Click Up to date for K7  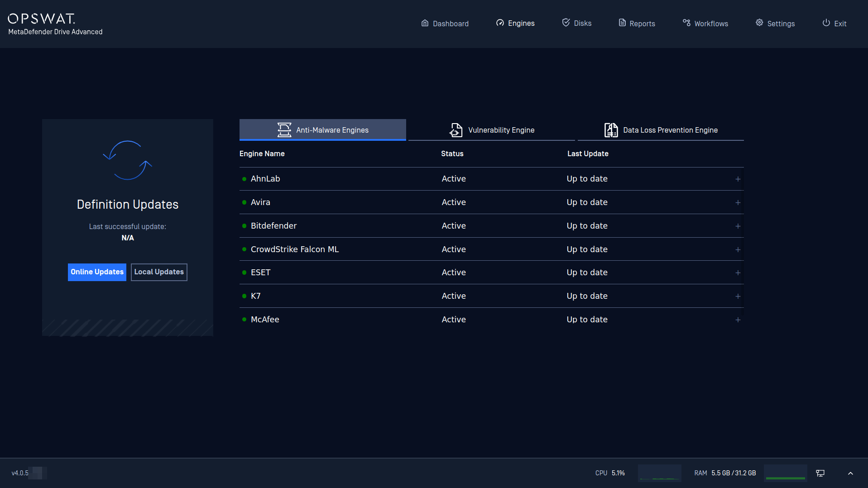tap(587, 296)
